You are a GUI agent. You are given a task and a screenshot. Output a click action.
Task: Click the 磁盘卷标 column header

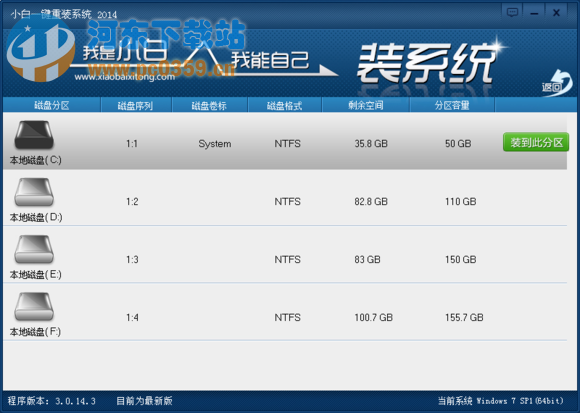(209, 106)
